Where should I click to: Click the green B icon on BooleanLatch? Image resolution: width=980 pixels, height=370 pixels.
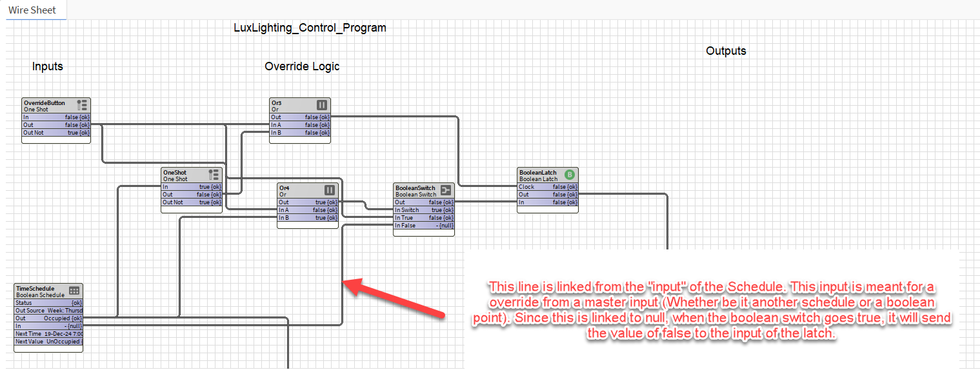click(570, 175)
